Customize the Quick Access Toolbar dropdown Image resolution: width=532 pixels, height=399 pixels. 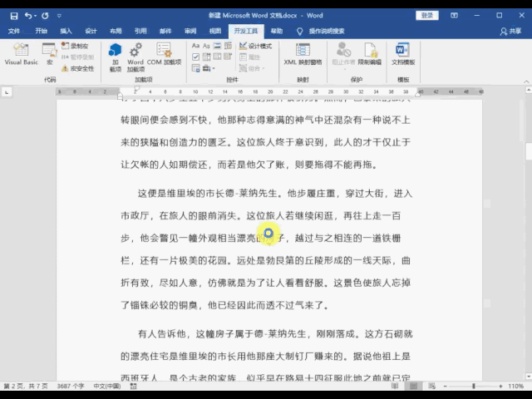coord(59,16)
